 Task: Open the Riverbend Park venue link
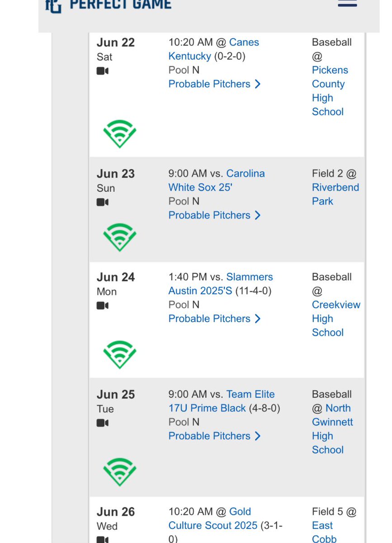335,195
